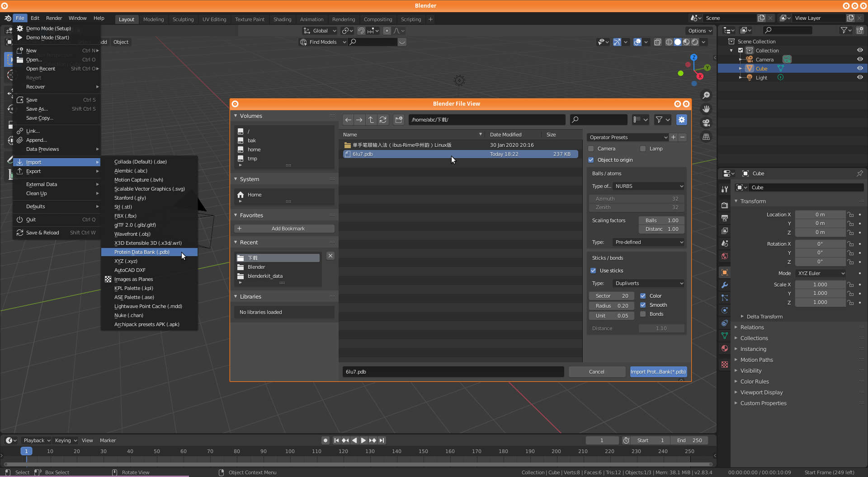The height and width of the screenshot is (477, 868).
Task: Hide Light in outliner viewport
Action: pyautogui.click(x=860, y=78)
